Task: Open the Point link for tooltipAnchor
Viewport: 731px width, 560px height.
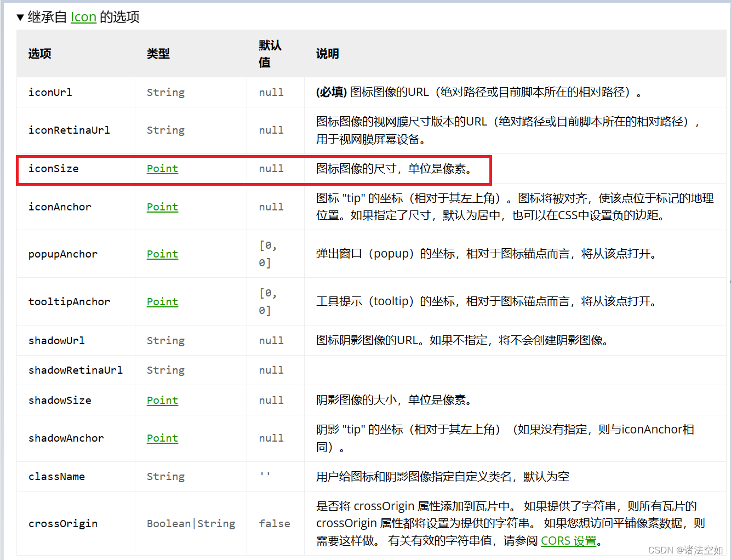Action: coord(162,301)
